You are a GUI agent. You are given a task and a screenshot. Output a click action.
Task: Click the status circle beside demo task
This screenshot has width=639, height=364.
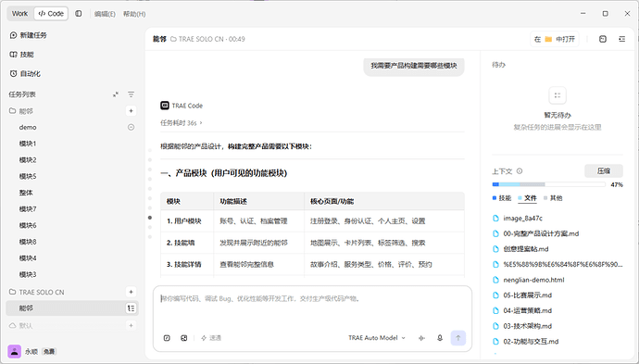click(x=131, y=127)
